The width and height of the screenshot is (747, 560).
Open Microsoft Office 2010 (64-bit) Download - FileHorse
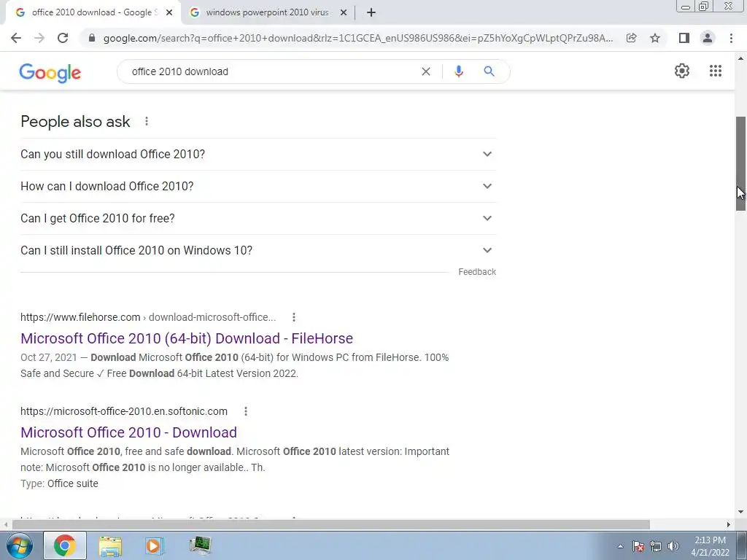(x=187, y=338)
